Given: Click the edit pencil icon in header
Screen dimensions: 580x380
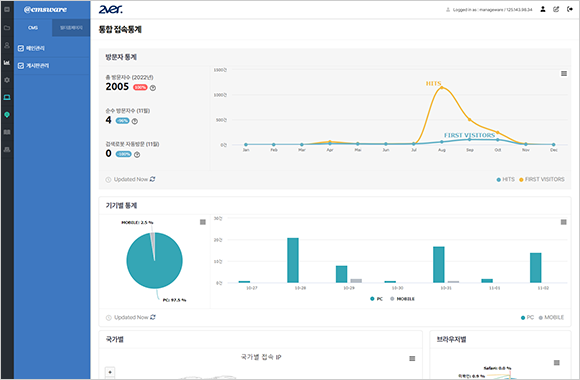Looking at the screenshot, I should (556, 9).
